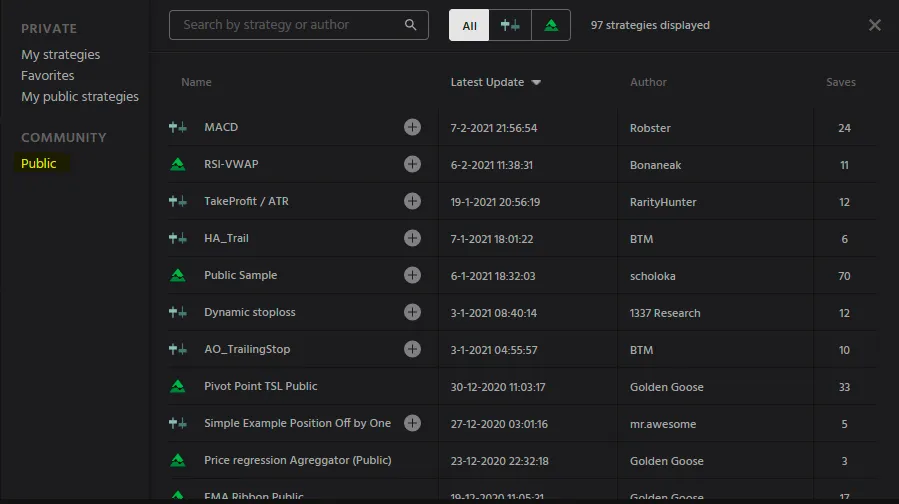Add Dynamic stoploss with plus icon
This screenshot has width=899, height=504.
click(412, 312)
